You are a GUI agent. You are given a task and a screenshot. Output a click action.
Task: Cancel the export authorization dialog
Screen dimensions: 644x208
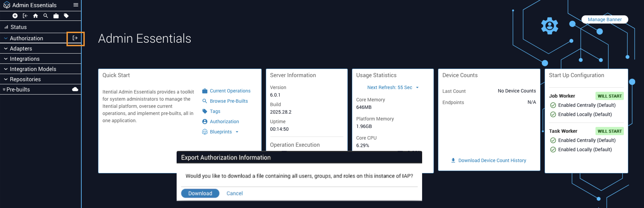(x=234, y=193)
